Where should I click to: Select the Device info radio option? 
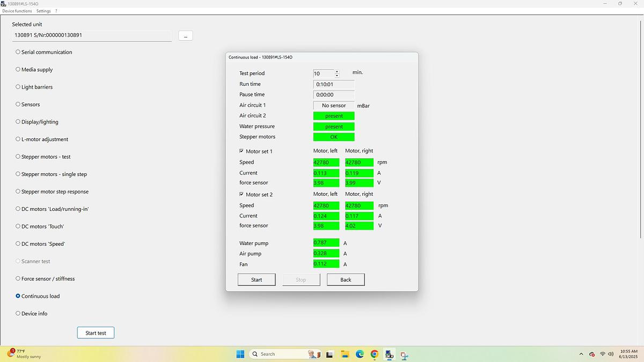[18, 313]
